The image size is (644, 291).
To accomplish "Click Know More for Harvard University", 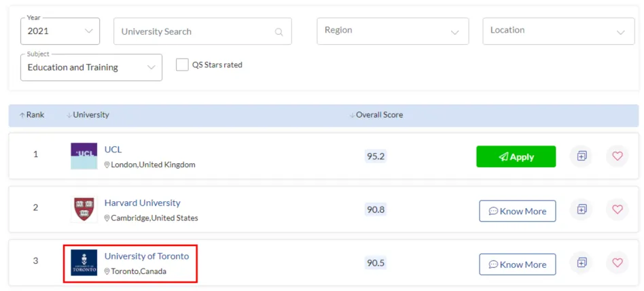I will 518,211.
